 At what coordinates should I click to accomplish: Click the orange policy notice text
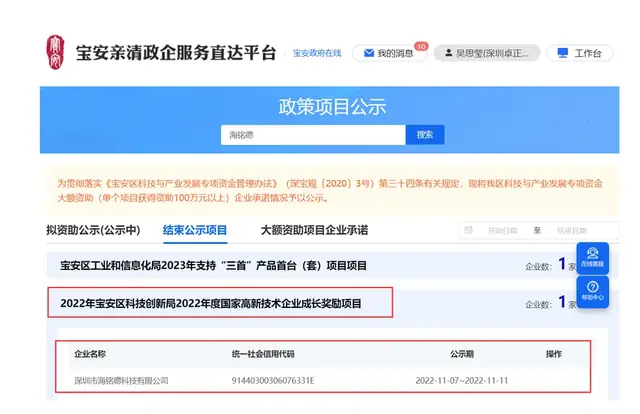(330, 191)
